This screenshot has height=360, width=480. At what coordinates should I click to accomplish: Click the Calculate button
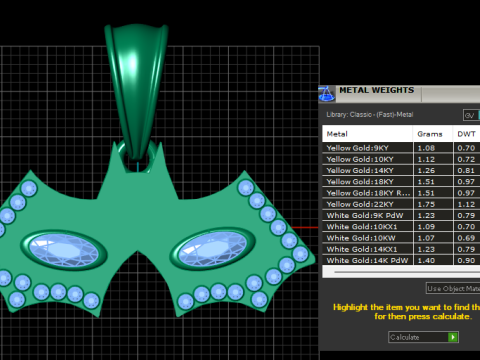click(423, 337)
